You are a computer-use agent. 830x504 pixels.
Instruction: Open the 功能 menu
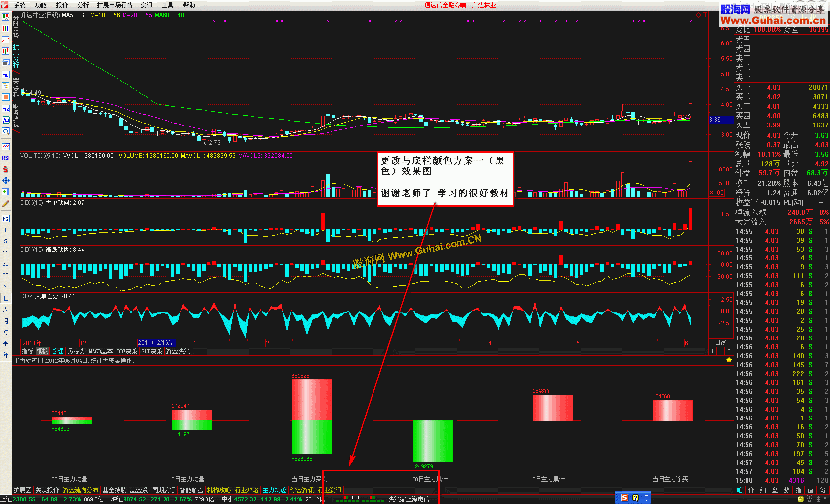tap(41, 5)
